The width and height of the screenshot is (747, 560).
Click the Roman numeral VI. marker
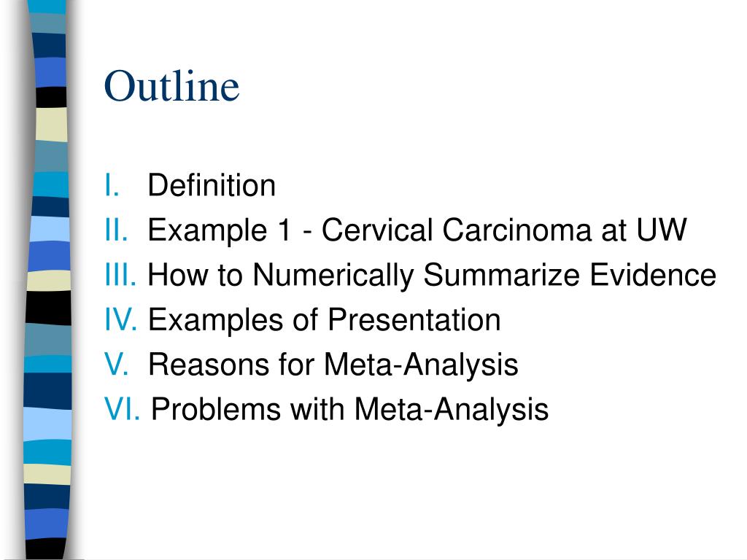click(x=123, y=409)
